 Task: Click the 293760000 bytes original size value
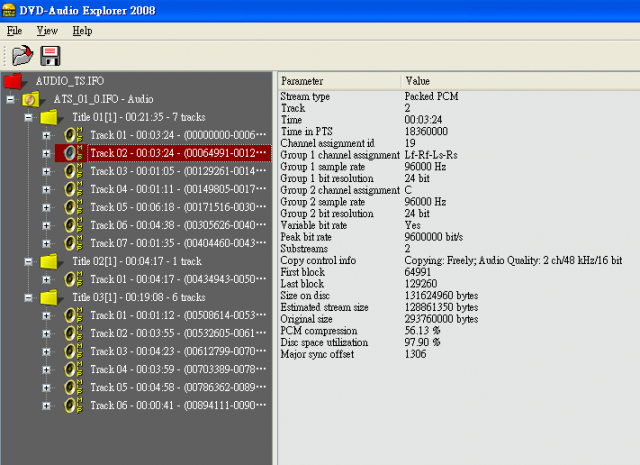[441, 319]
